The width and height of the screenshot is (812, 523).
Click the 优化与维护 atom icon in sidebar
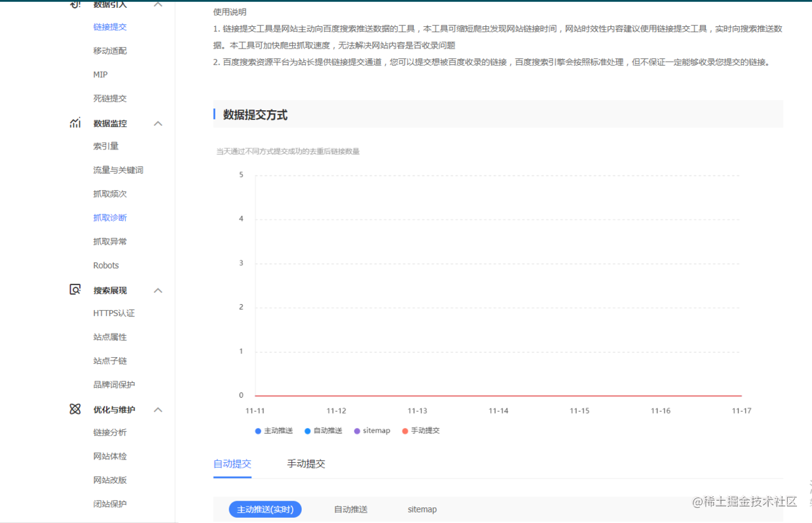coord(75,409)
